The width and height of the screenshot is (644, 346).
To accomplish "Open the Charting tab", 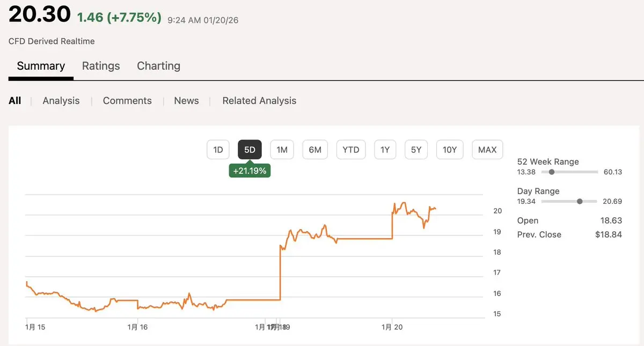I will [158, 66].
